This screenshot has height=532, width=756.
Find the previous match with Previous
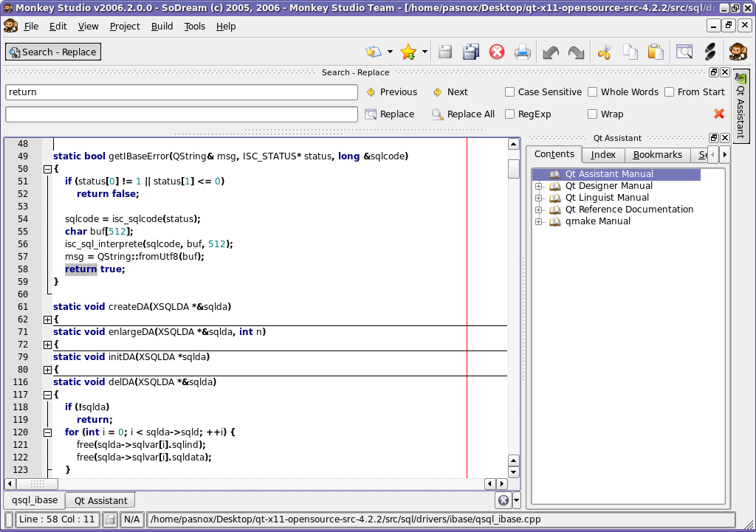click(391, 92)
